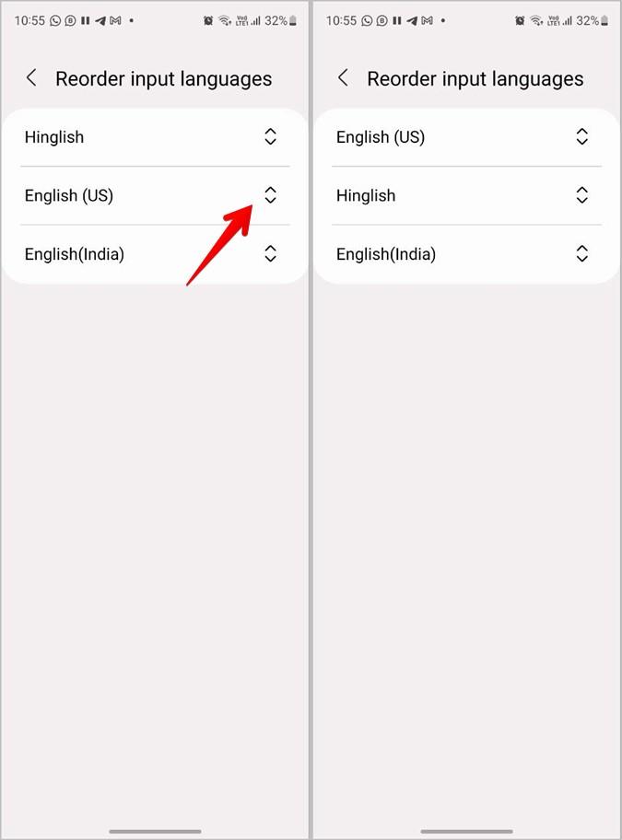Tap the back arrow in left screen
Viewport: 622px width, 840px height.
[31, 78]
